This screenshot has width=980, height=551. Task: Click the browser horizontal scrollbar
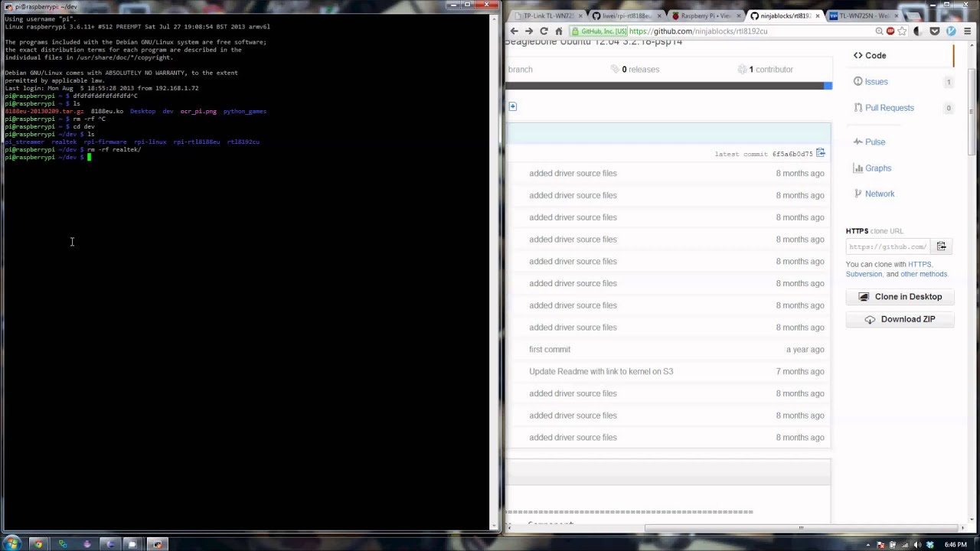(801, 528)
